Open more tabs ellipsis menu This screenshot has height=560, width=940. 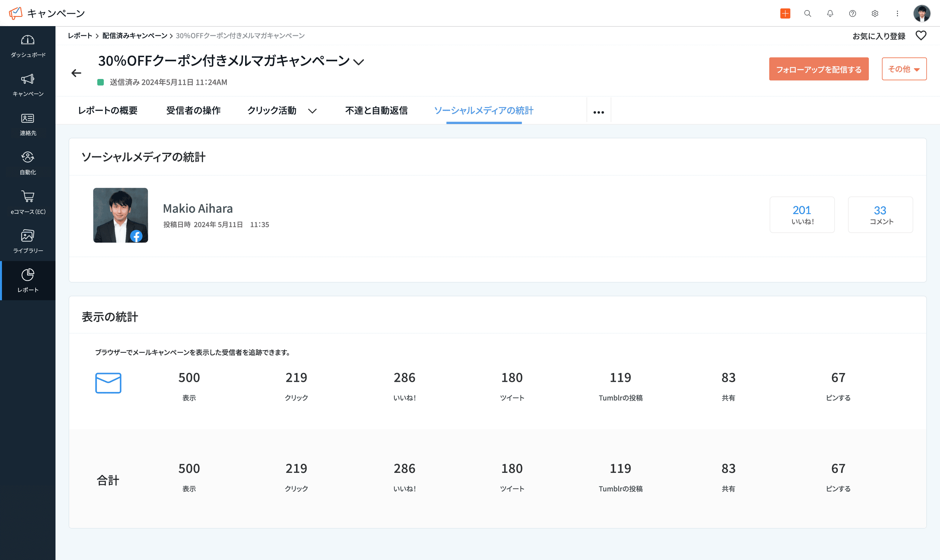click(599, 112)
